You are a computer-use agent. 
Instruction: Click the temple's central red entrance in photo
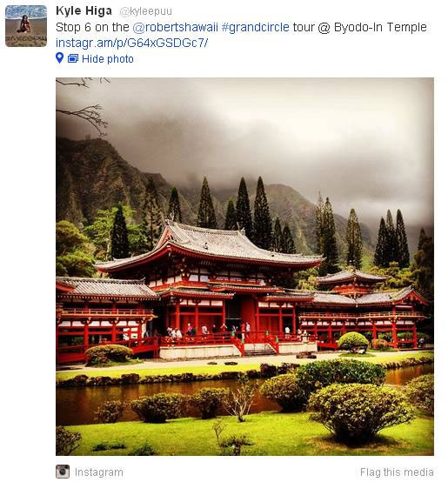[x=247, y=313]
